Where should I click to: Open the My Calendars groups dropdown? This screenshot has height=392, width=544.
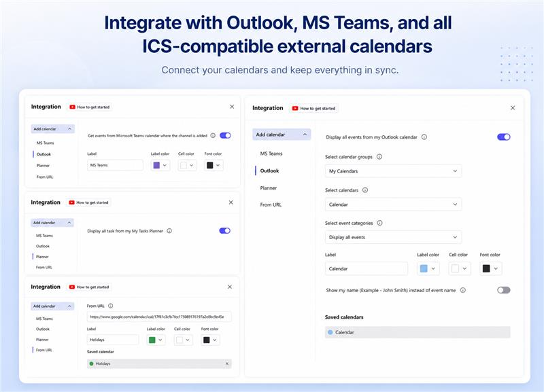pos(393,171)
